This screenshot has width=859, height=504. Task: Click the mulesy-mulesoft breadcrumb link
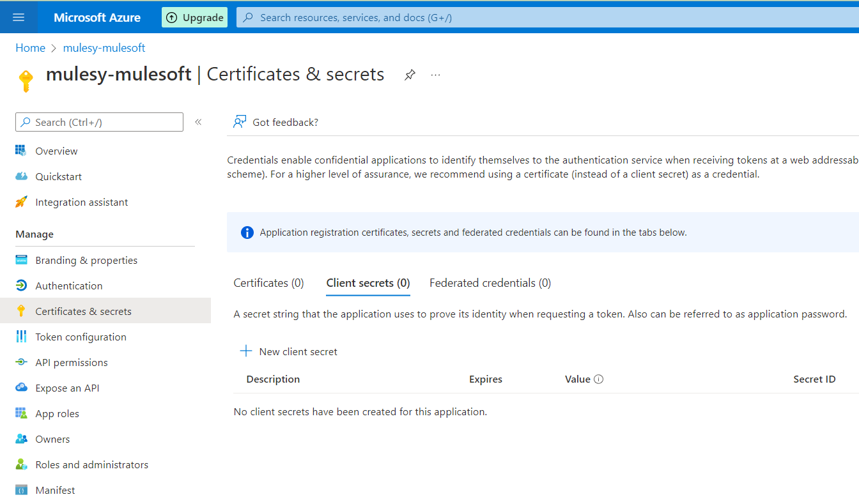[x=104, y=48]
